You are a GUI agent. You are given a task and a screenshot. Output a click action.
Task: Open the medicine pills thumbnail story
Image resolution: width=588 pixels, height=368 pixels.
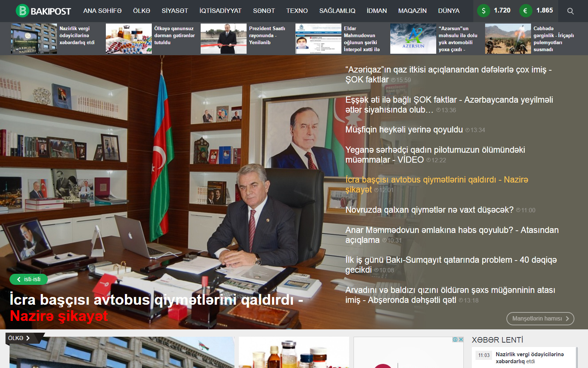(x=129, y=39)
